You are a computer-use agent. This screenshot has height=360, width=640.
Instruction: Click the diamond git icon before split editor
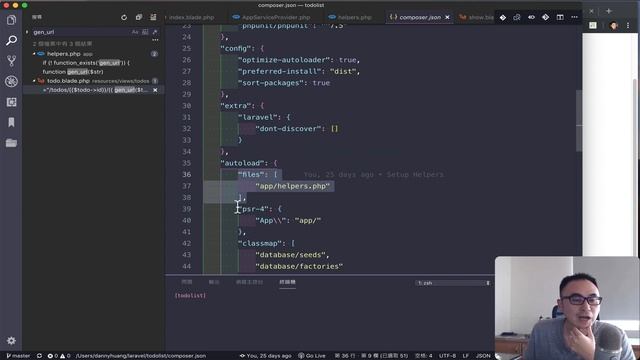coord(546,17)
